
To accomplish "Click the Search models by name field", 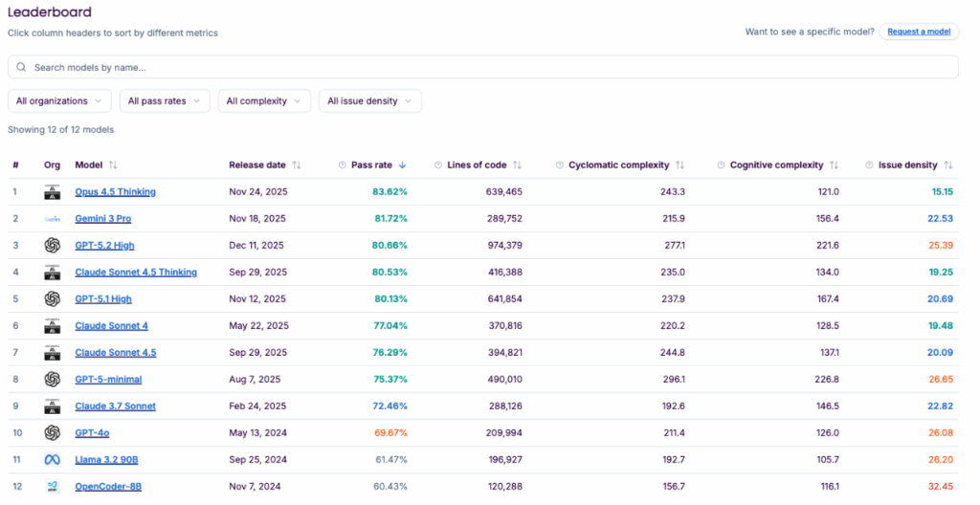I will click(x=479, y=68).
